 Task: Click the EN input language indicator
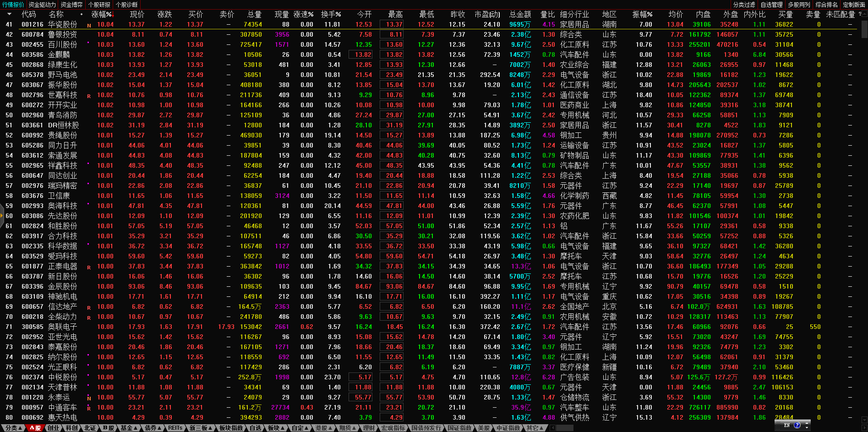coord(787,425)
